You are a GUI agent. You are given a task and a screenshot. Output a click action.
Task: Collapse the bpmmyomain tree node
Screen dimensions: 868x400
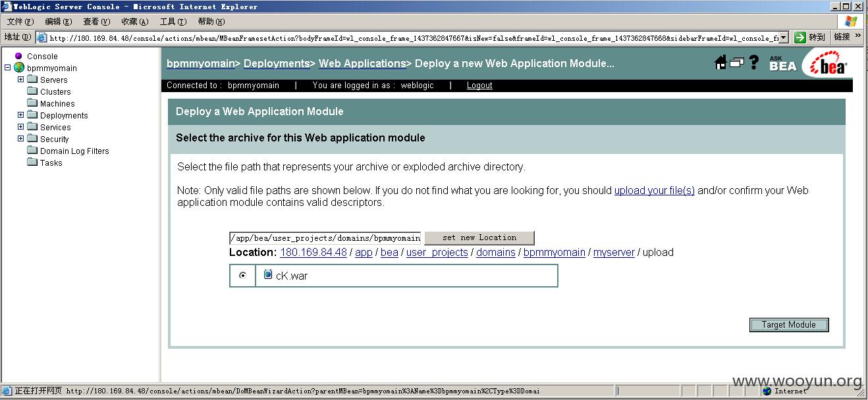coord(8,68)
